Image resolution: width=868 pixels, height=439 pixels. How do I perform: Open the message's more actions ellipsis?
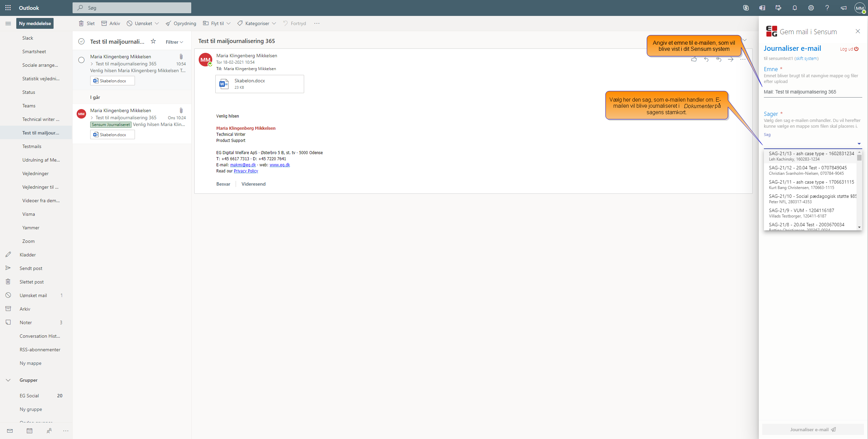743,59
